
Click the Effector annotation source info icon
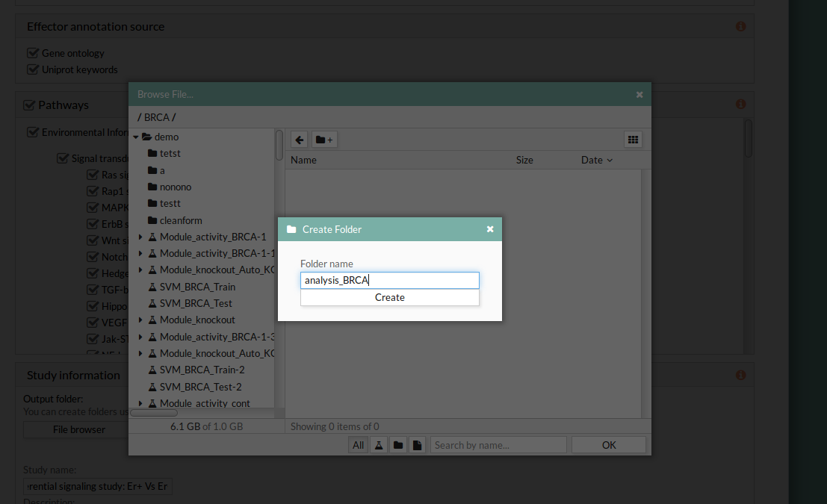(740, 27)
